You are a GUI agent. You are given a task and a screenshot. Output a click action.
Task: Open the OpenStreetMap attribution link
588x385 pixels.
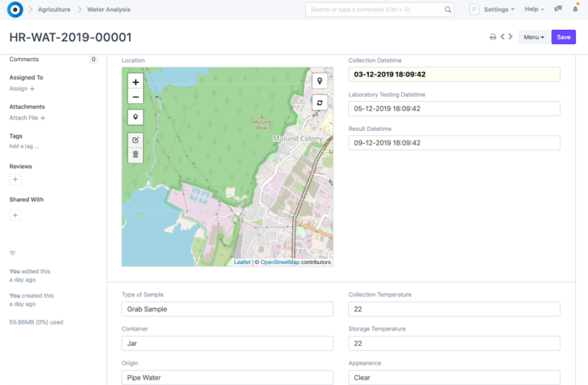click(279, 262)
